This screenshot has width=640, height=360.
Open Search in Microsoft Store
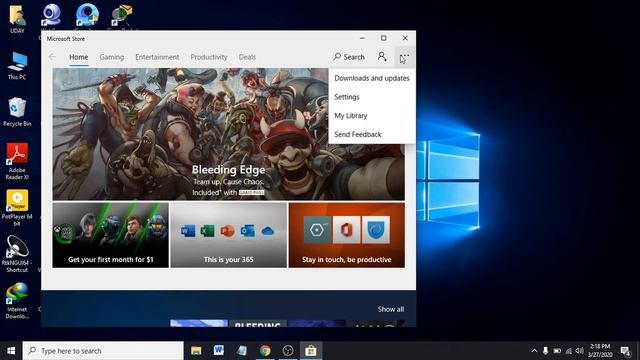[x=349, y=57]
